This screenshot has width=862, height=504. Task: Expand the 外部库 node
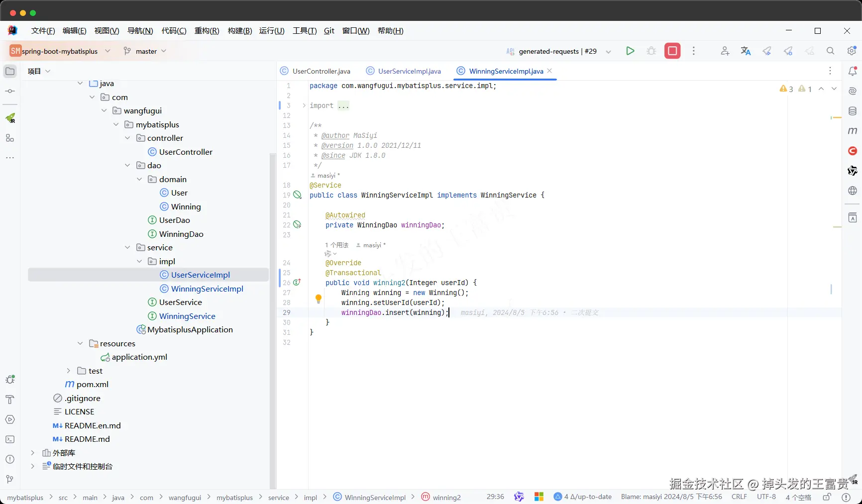(33, 453)
